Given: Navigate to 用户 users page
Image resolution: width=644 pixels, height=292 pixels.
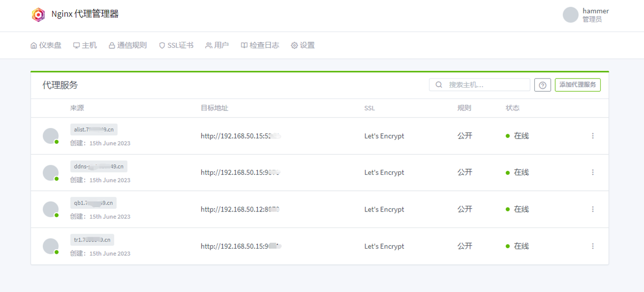Looking at the screenshot, I should (217, 45).
